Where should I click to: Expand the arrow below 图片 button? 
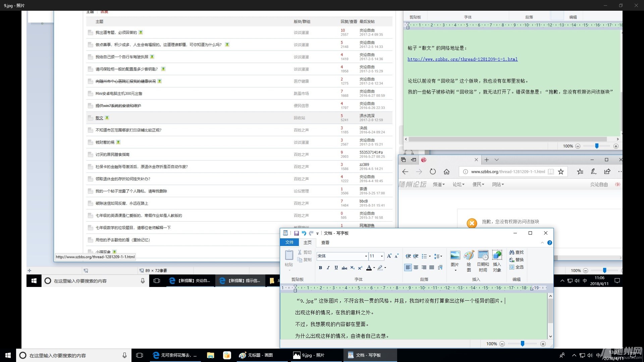455,270
